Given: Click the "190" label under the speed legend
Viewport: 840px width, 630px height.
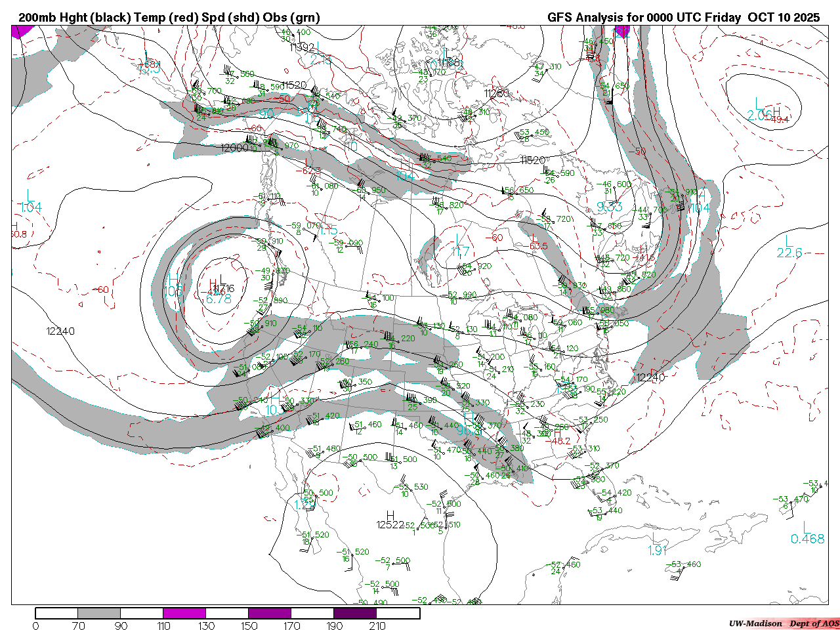Looking at the screenshot, I should 334,625.
